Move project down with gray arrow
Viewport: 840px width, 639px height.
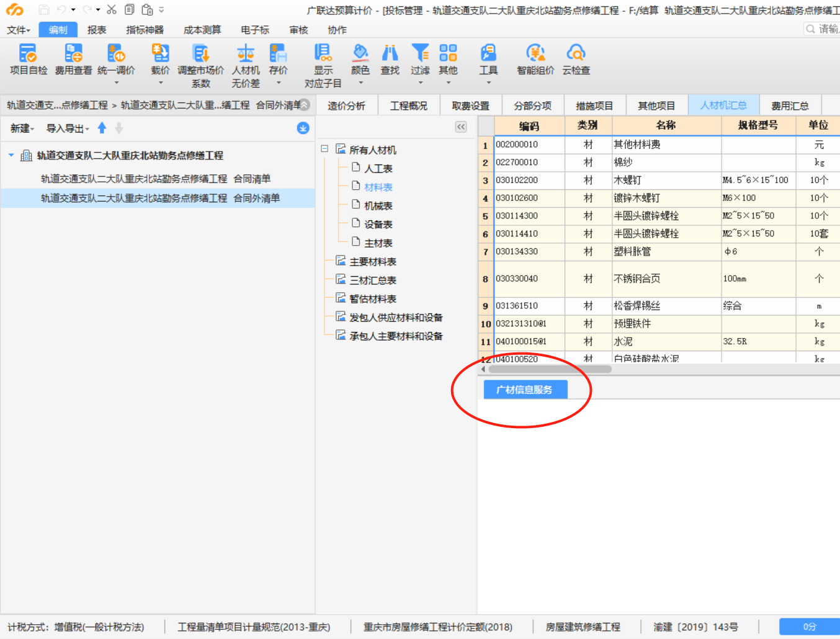point(119,128)
